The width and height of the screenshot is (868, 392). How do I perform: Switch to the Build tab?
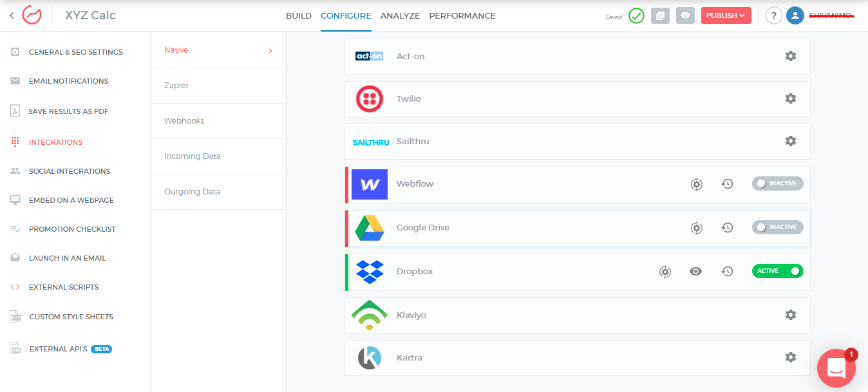coord(299,15)
